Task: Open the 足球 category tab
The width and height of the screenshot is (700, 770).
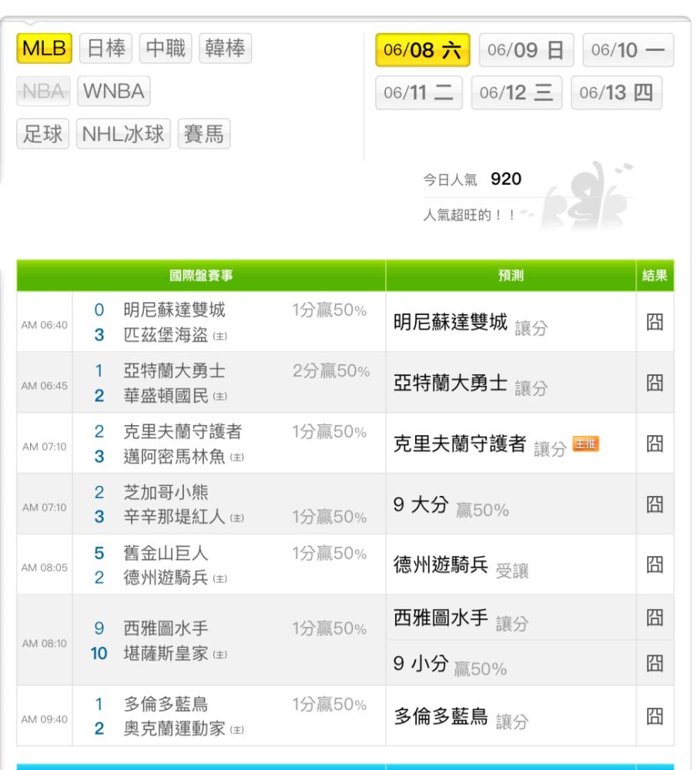Action: tap(42, 133)
